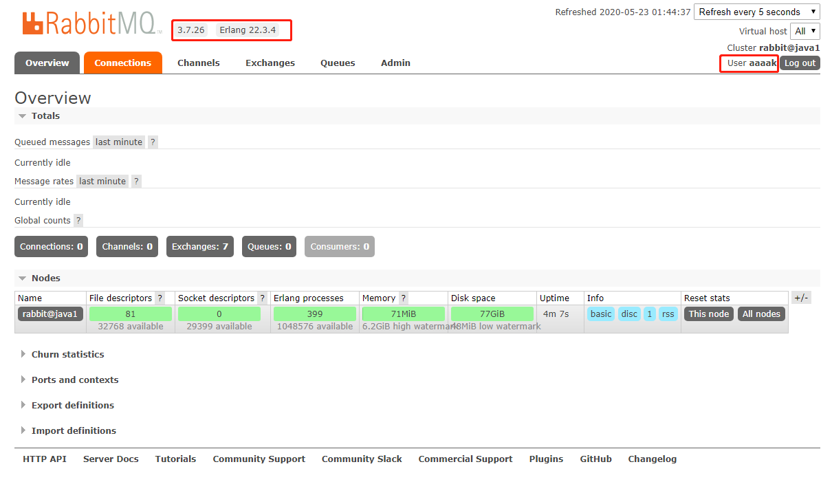832x504 pixels.
Task: Click the Erlang 22.3.4 version label
Action: click(248, 30)
